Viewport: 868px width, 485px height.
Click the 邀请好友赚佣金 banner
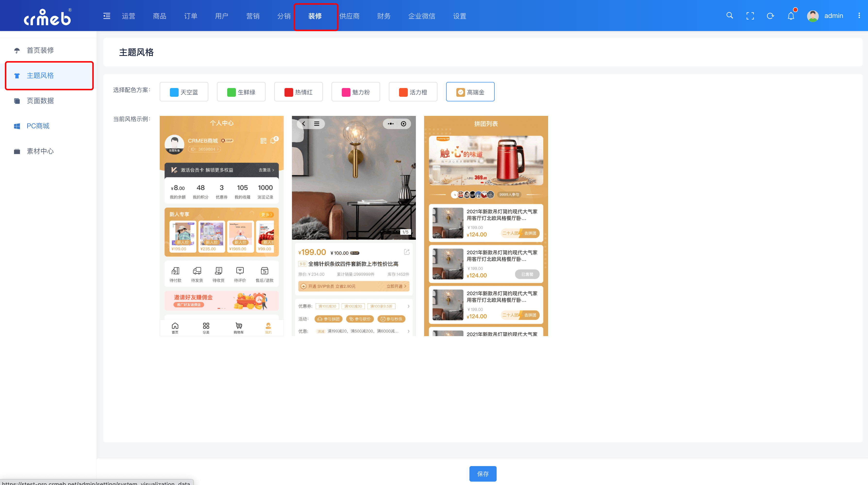tap(221, 300)
